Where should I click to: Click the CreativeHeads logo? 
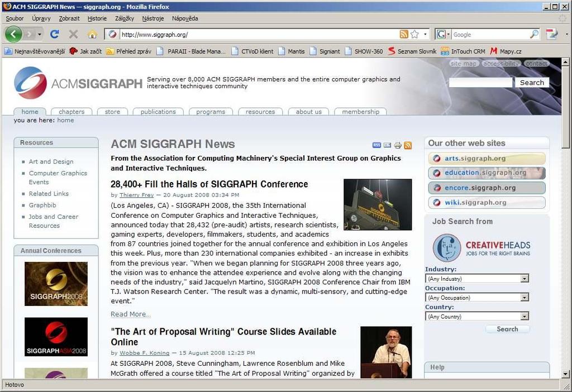click(482, 248)
